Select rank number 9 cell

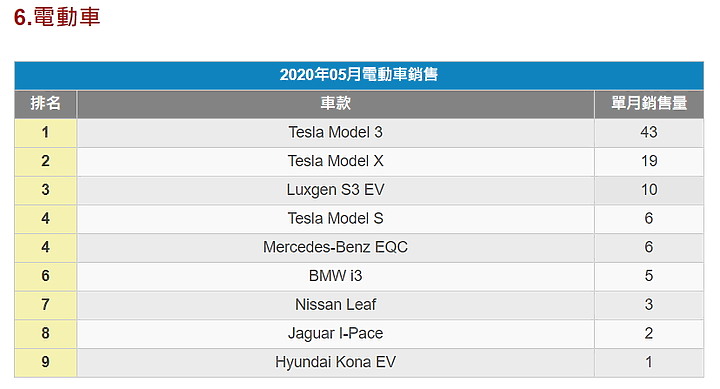45,362
